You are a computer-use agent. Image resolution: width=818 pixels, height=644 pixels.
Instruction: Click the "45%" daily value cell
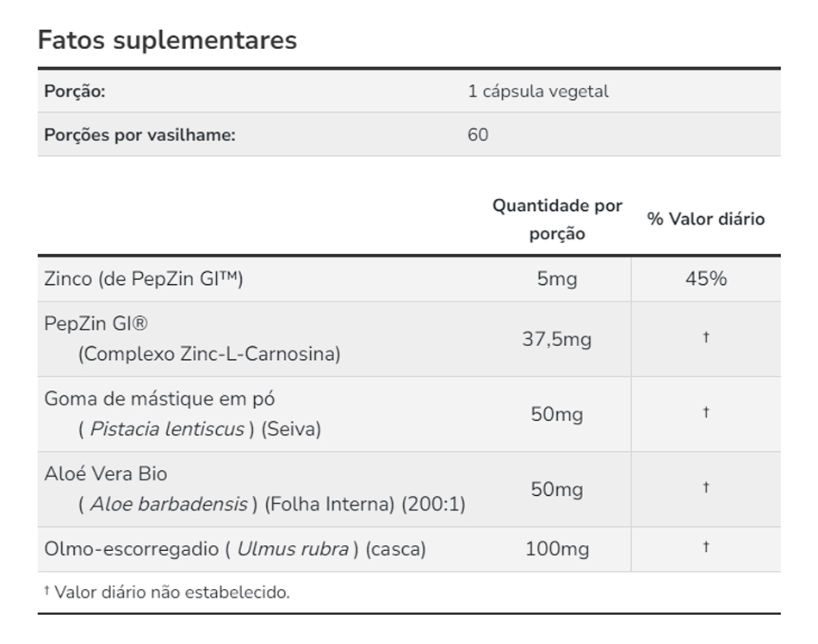point(706,279)
